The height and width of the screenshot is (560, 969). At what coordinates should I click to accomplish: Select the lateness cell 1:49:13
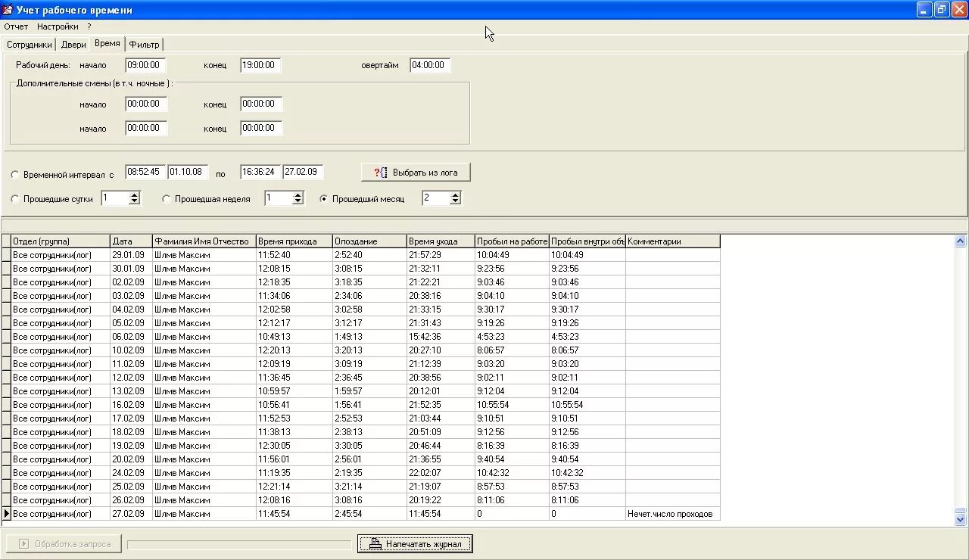click(369, 337)
